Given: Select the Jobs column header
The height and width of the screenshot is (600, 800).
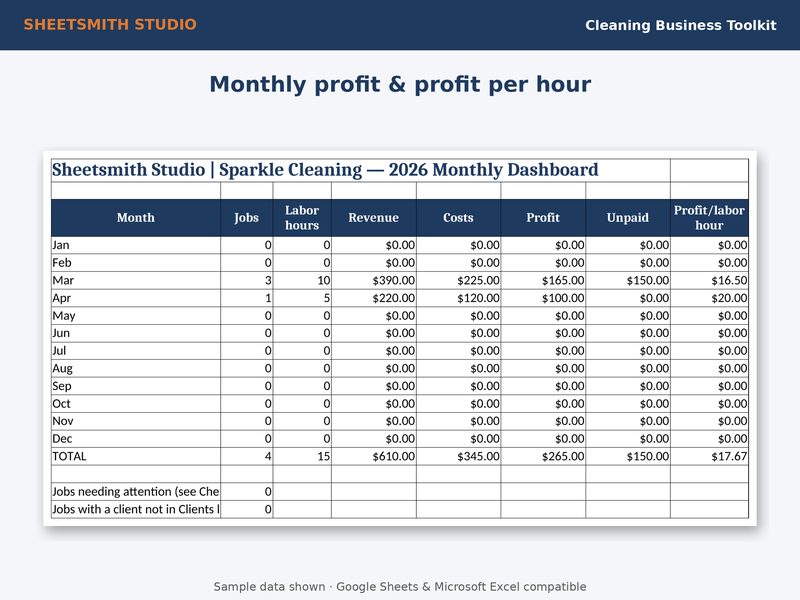Looking at the screenshot, I should pos(246,217).
